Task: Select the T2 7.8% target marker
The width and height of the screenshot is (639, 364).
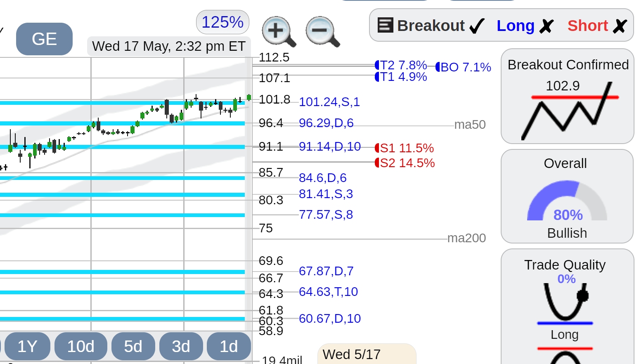Action: tap(401, 65)
